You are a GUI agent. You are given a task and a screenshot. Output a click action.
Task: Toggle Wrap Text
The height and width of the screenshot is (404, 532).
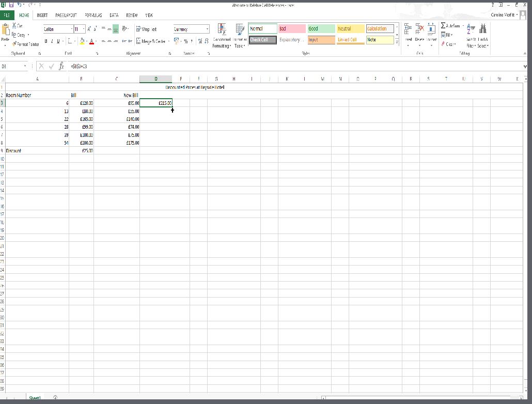pyautogui.click(x=146, y=29)
